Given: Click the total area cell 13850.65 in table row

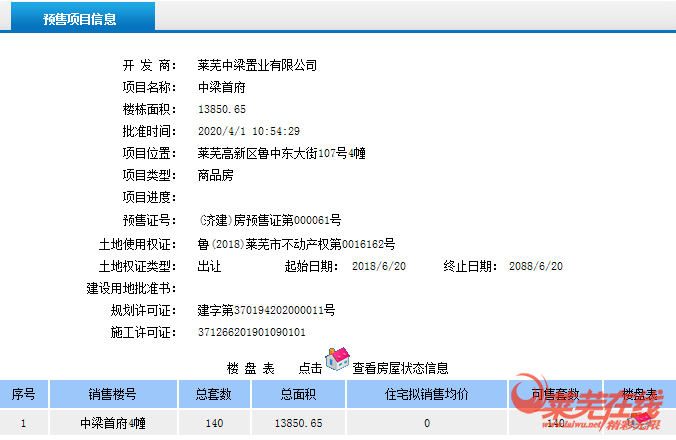Looking at the screenshot, I should [x=301, y=424].
